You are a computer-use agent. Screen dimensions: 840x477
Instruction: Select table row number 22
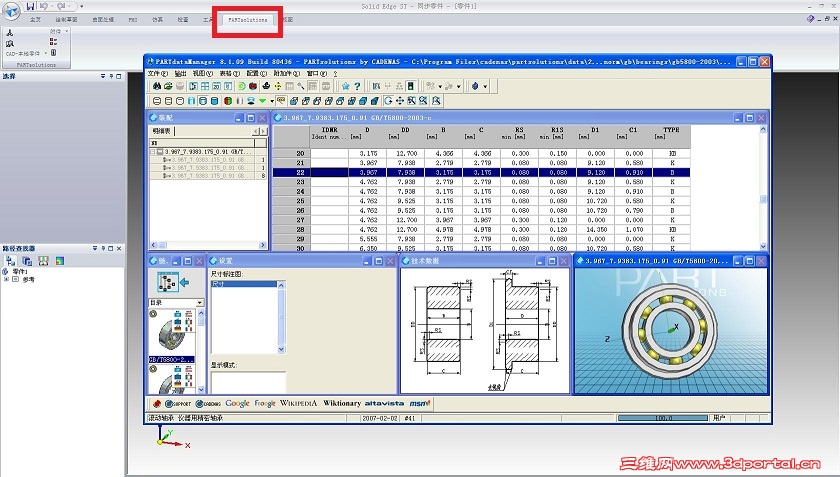pos(481,173)
